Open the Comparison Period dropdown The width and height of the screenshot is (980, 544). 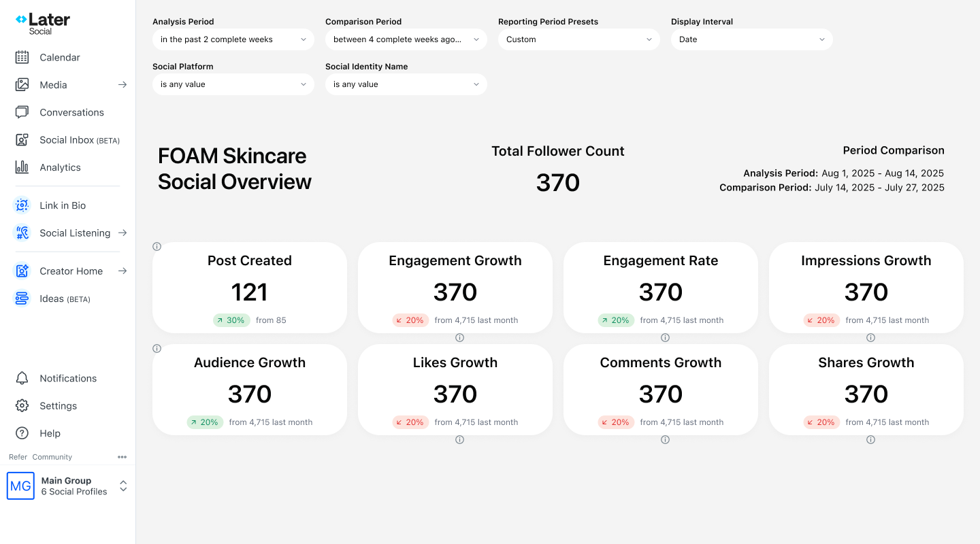[x=406, y=39]
